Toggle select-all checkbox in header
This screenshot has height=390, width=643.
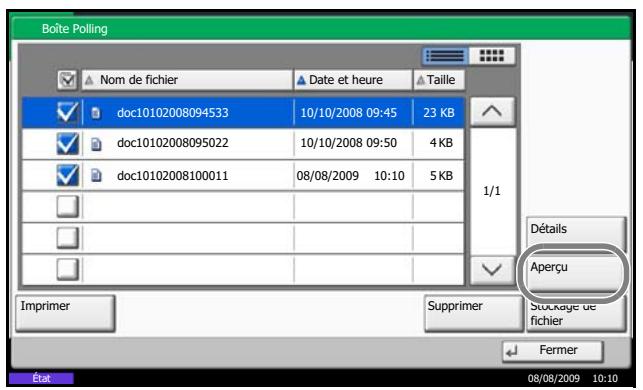pyautogui.click(x=67, y=80)
